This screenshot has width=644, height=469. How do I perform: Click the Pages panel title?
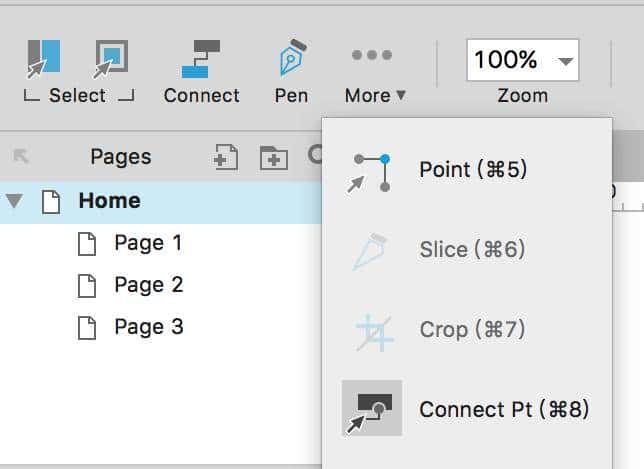120,157
